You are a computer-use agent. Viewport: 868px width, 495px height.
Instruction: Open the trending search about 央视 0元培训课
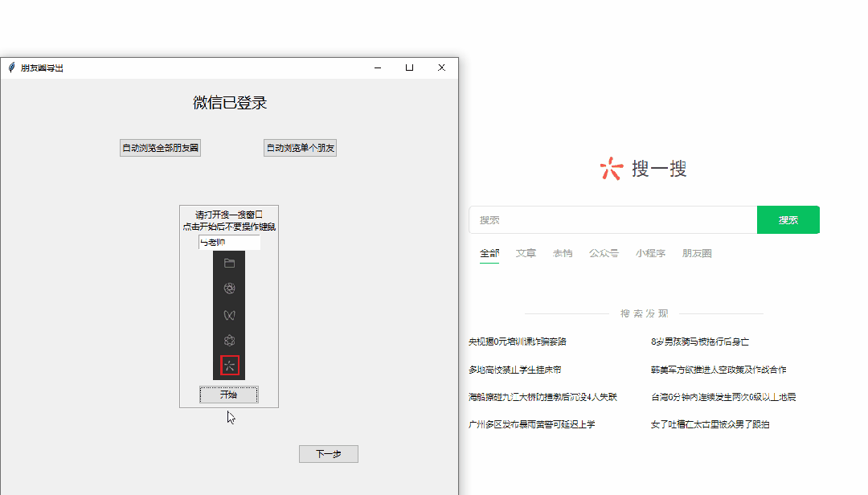pyautogui.click(x=518, y=342)
